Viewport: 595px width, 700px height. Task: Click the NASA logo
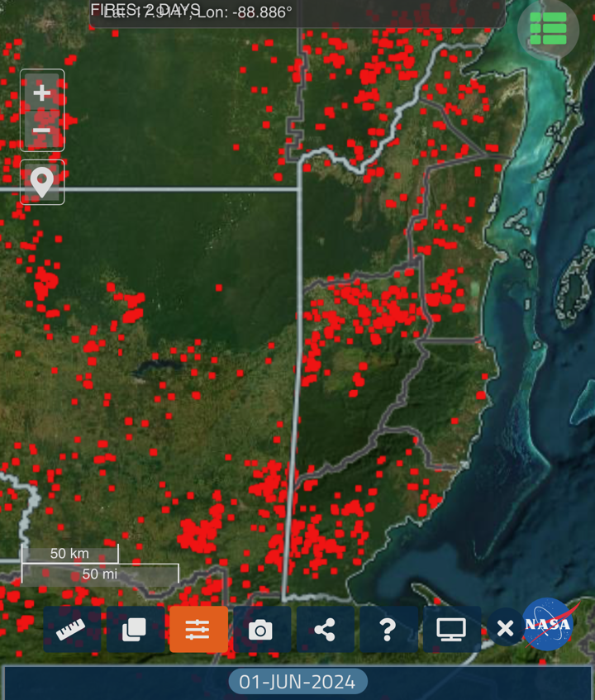548,624
